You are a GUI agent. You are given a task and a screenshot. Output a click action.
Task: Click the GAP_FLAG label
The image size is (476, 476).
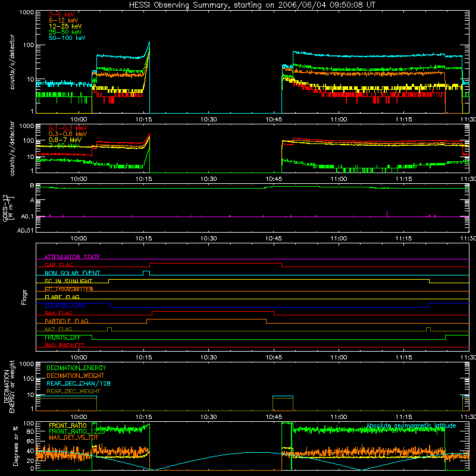pyautogui.click(x=58, y=265)
